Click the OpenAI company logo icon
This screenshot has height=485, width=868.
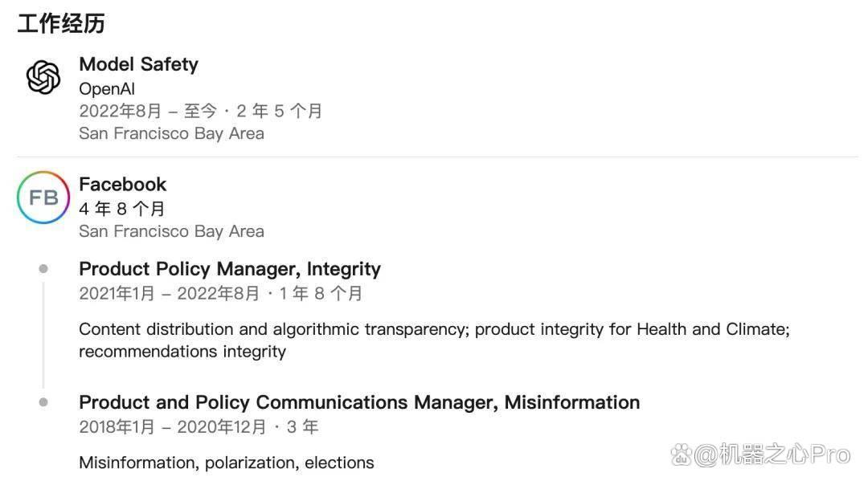[43, 77]
